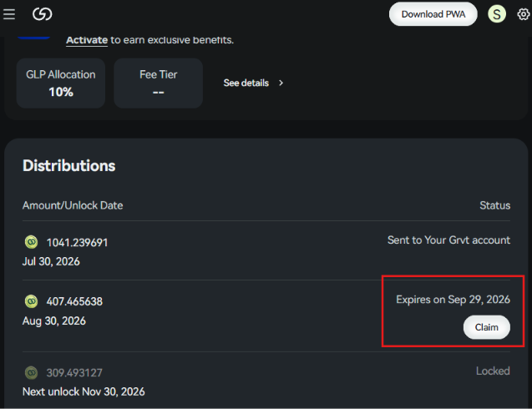Select the 407.465638 amount text
The image size is (532, 409).
click(74, 301)
